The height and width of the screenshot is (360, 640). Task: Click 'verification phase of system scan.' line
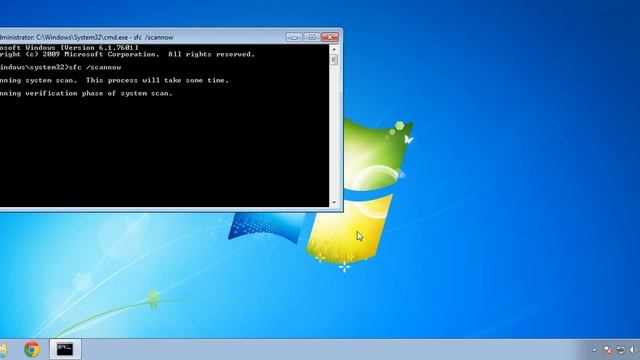pyautogui.click(x=99, y=93)
